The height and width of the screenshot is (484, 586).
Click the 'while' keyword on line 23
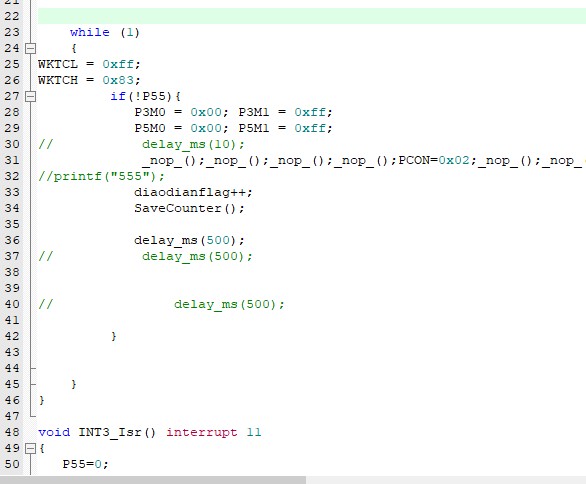(90, 33)
